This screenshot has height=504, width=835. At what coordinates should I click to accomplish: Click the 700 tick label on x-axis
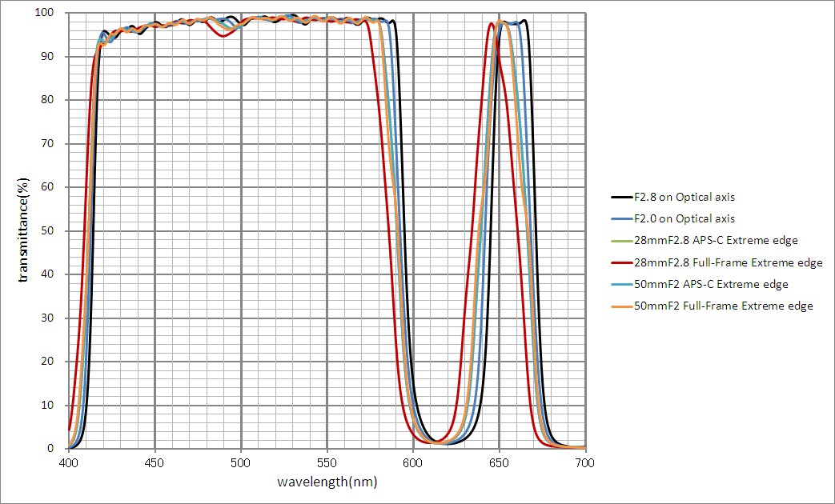click(x=585, y=463)
